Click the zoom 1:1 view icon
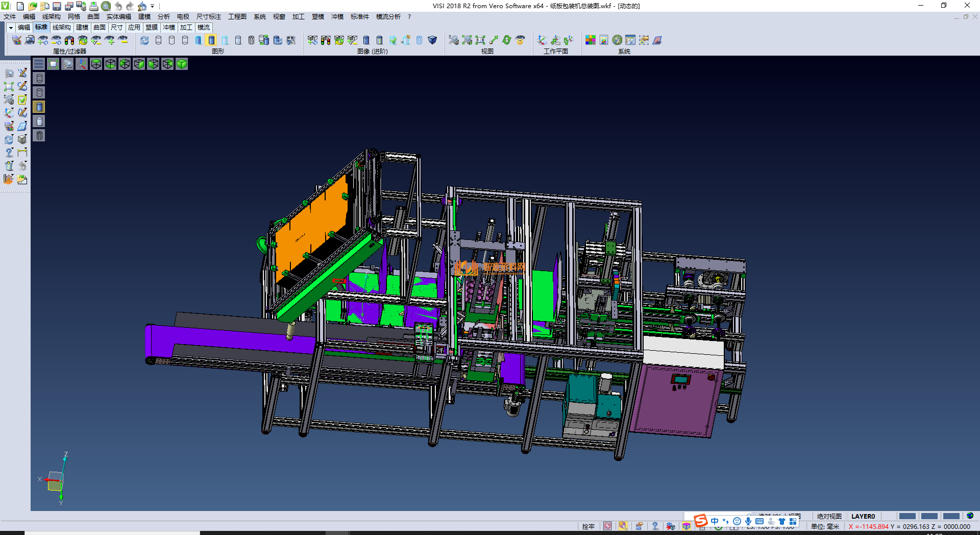980x535 pixels. [x=480, y=40]
